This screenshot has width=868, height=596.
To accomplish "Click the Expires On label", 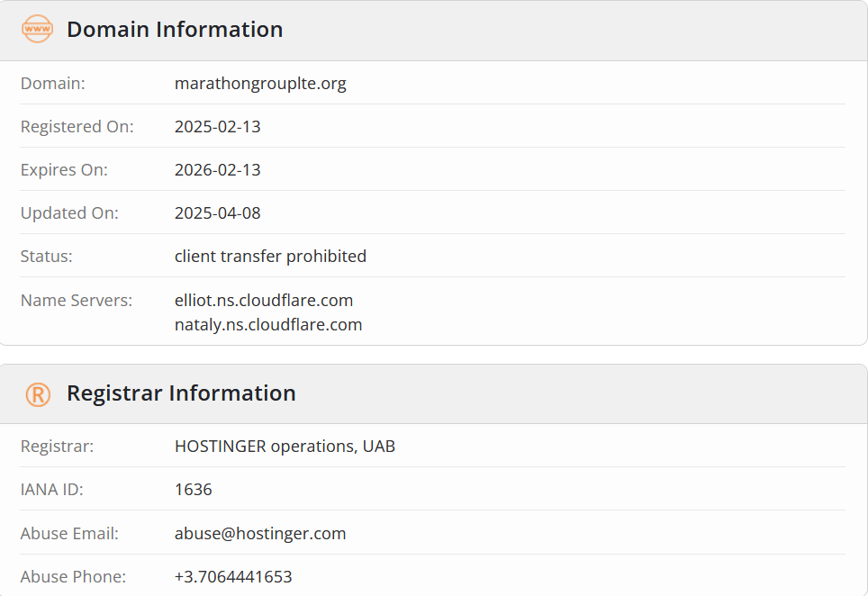I will tap(64, 170).
